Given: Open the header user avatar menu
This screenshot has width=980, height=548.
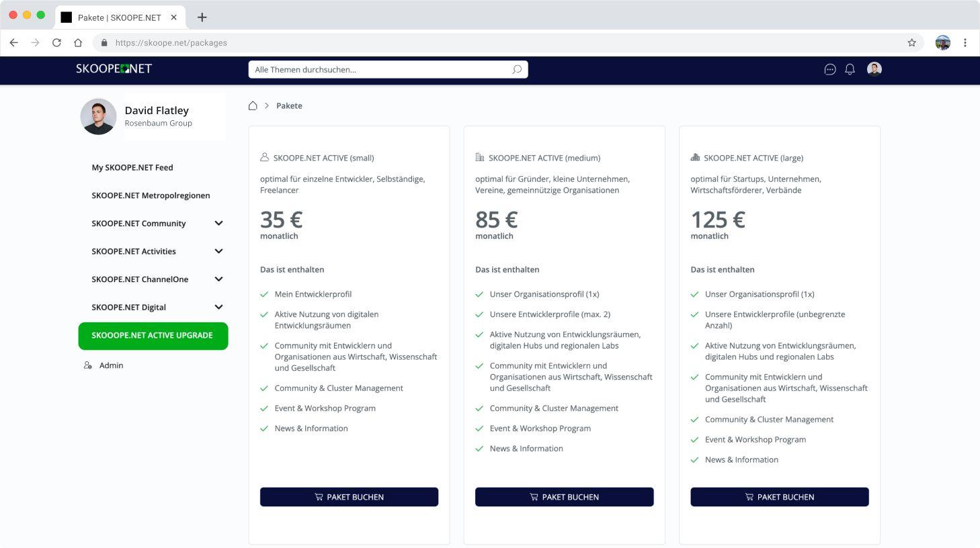Looking at the screenshot, I should coord(874,68).
